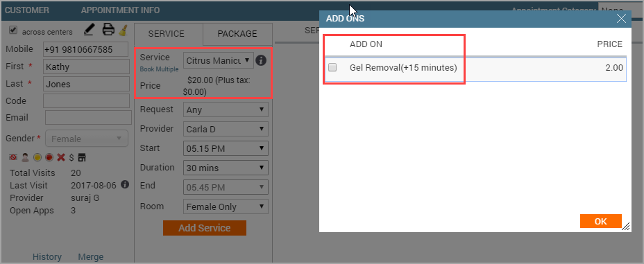Image resolution: width=644 pixels, height=264 pixels.
Task: Open the Room dropdown Female Only
Action: point(226,206)
